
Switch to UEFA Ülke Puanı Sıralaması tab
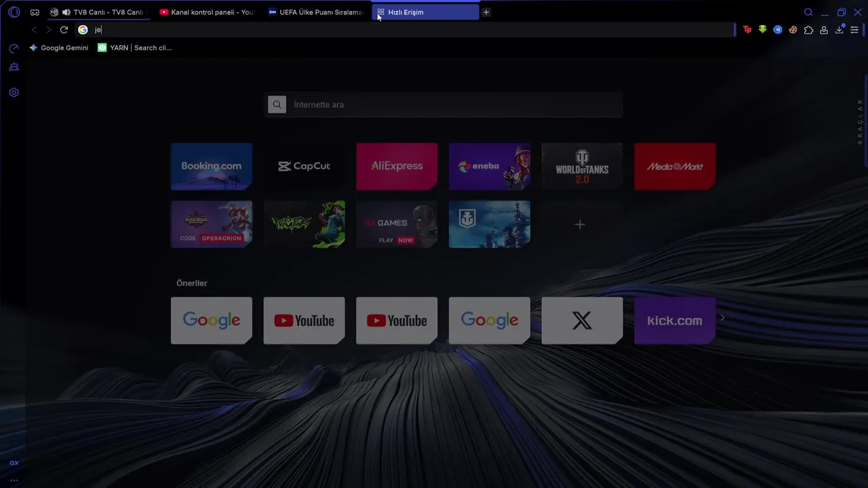click(315, 12)
